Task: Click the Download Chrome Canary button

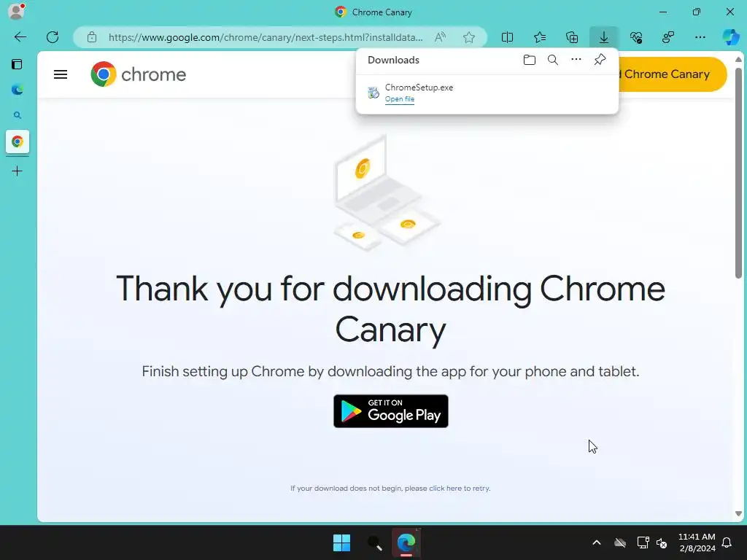Action: click(x=672, y=74)
